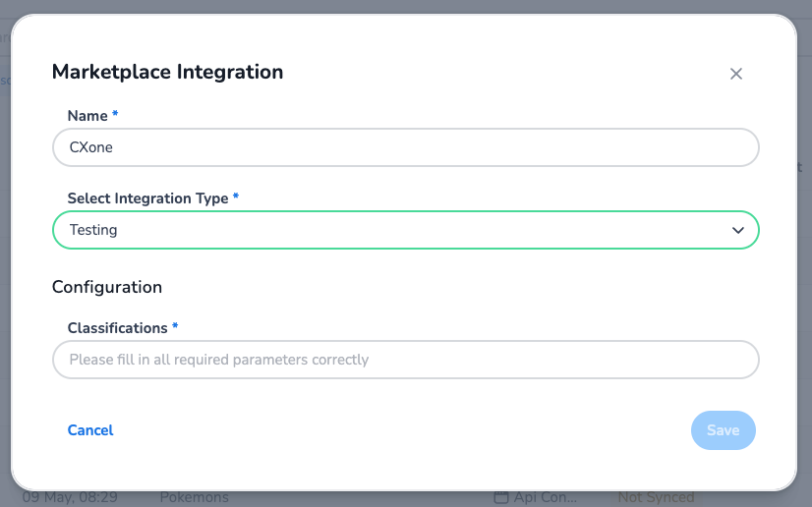Click the Select Integration Type label
This screenshot has width=812, height=507.
click(x=147, y=198)
